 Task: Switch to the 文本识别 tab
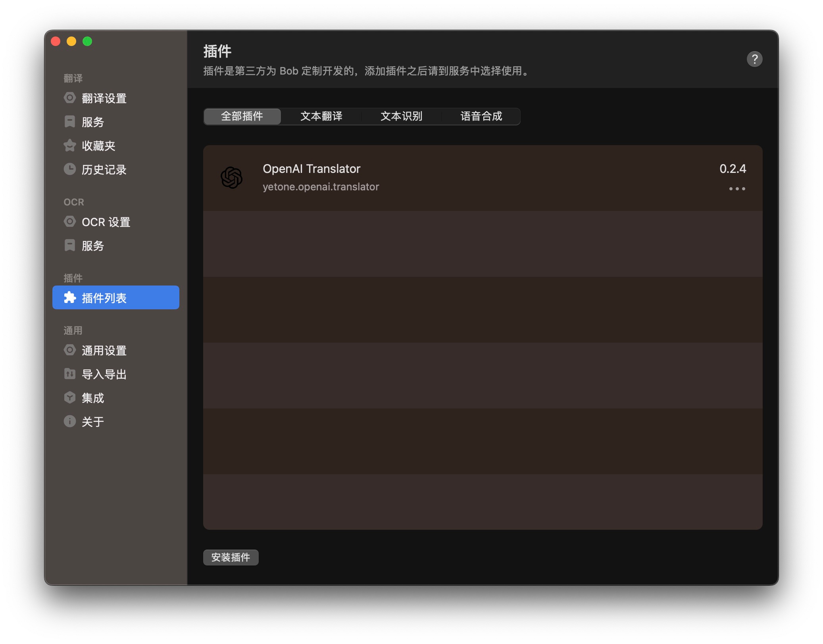point(402,116)
